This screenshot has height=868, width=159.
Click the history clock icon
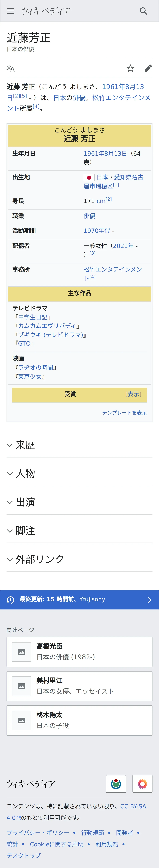click(11, 600)
